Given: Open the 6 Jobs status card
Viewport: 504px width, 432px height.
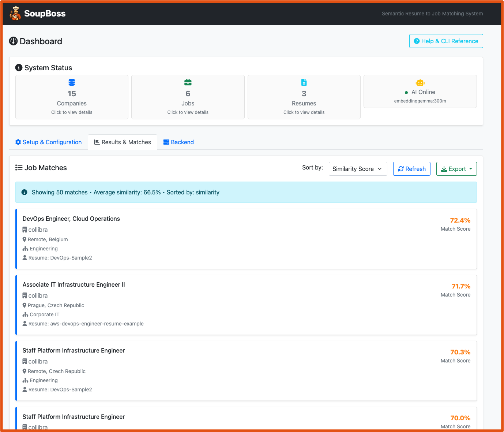Looking at the screenshot, I should (x=188, y=97).
